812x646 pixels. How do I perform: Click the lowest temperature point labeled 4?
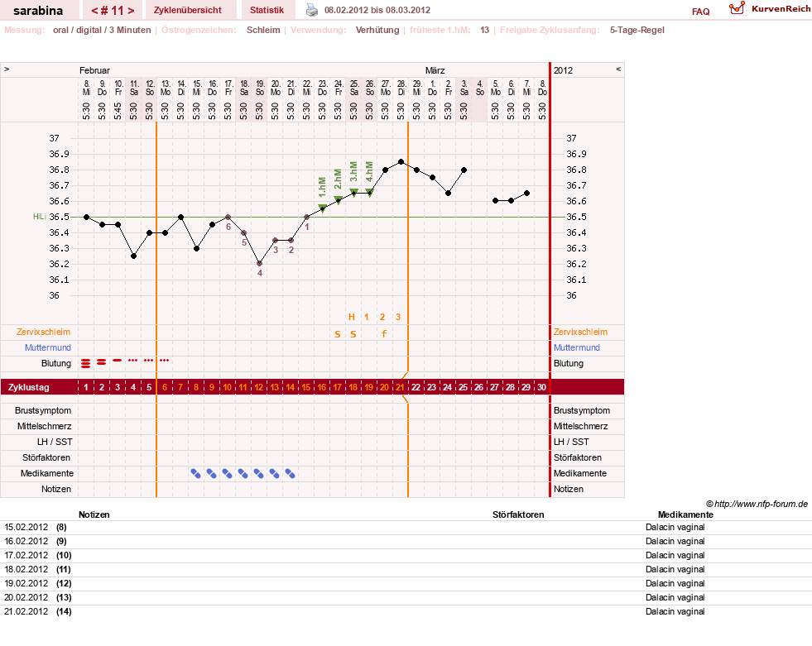coord(259,264)
